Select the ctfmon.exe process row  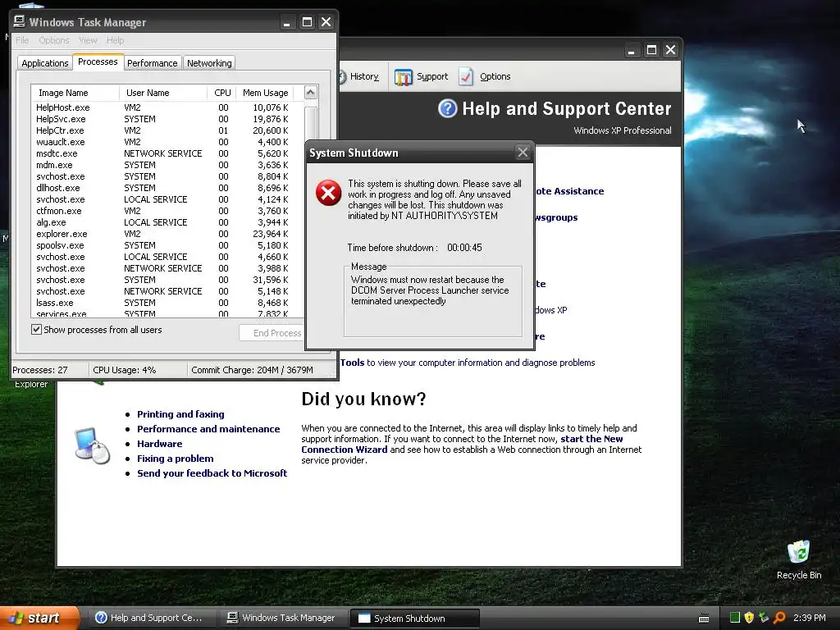167,211
